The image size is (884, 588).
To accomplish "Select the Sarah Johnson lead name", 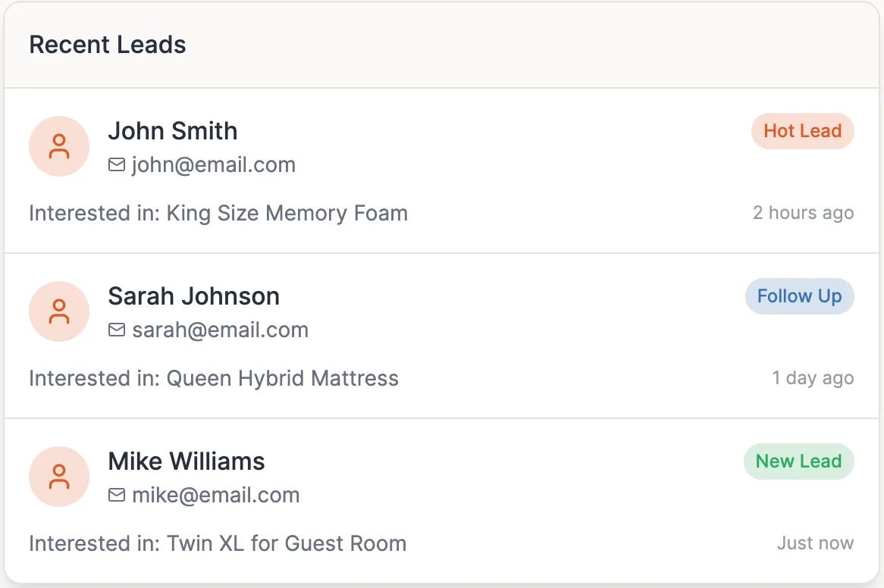I will [193, 296].
